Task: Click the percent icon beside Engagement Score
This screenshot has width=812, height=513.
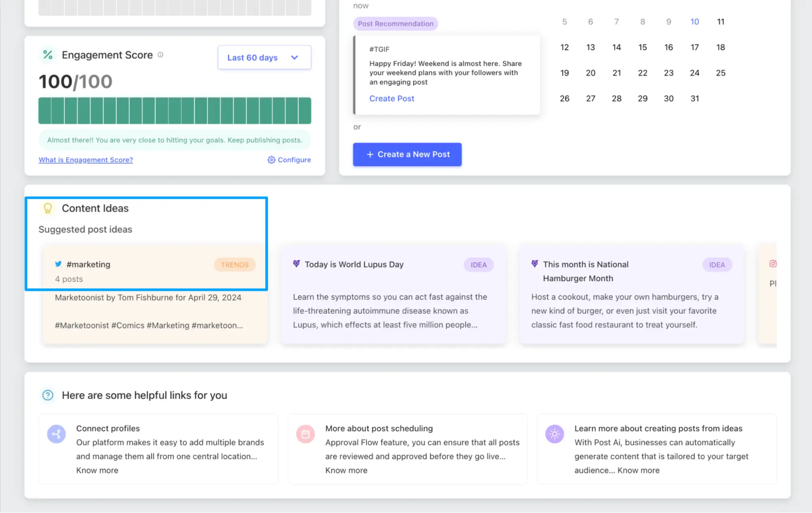Action: tap(48, 55)
